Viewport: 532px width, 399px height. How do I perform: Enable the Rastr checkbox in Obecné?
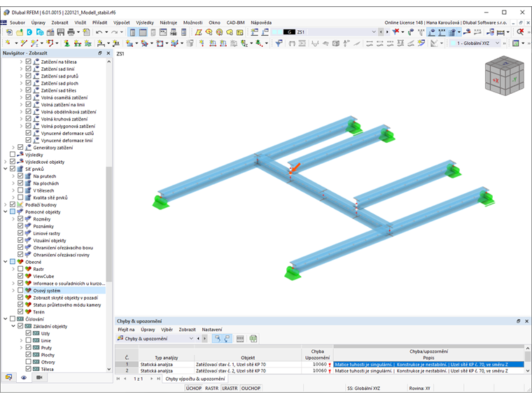tap(20, 269)
